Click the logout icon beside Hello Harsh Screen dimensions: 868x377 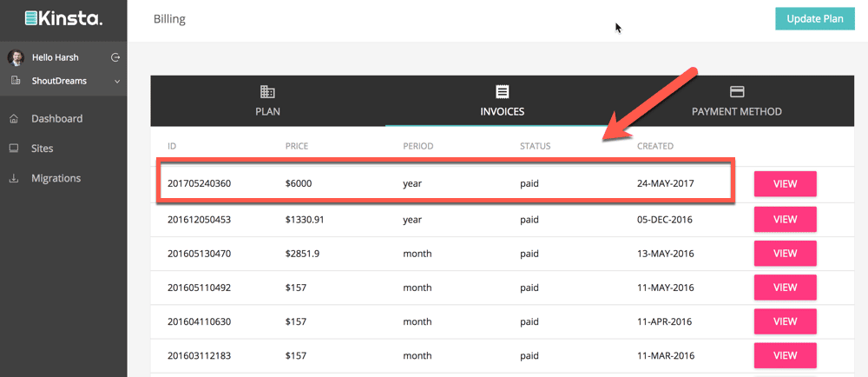[115, 57]
